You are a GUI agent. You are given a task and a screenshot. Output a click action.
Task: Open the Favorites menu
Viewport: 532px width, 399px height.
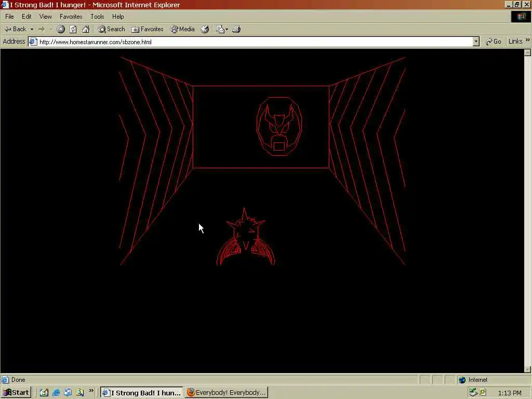(x=71, y=16)
